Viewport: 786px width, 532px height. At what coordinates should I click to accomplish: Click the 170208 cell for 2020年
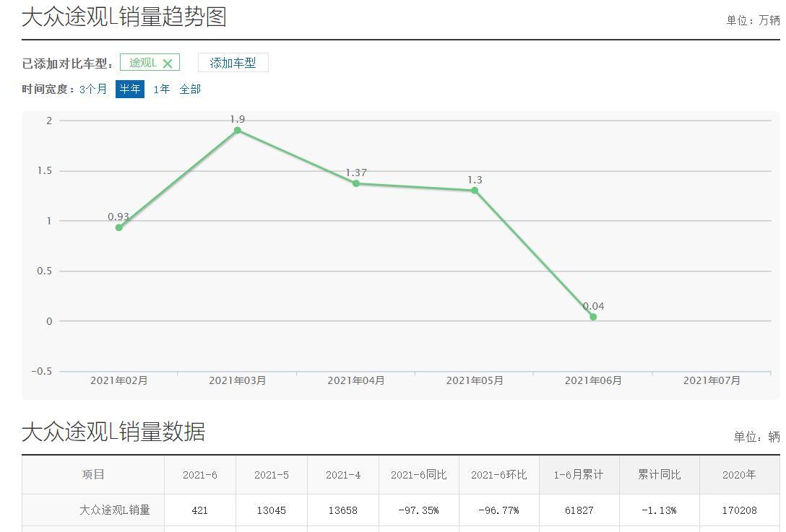(739, 510)
